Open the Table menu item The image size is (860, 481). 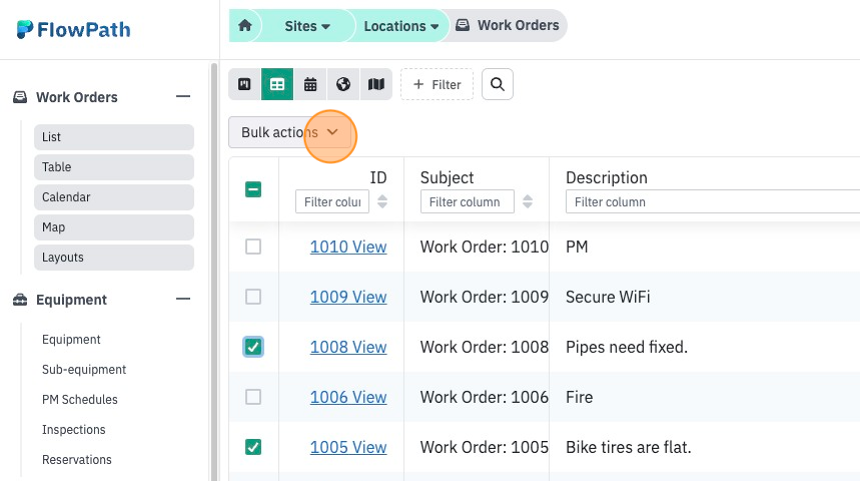click(x=114, y=167)
